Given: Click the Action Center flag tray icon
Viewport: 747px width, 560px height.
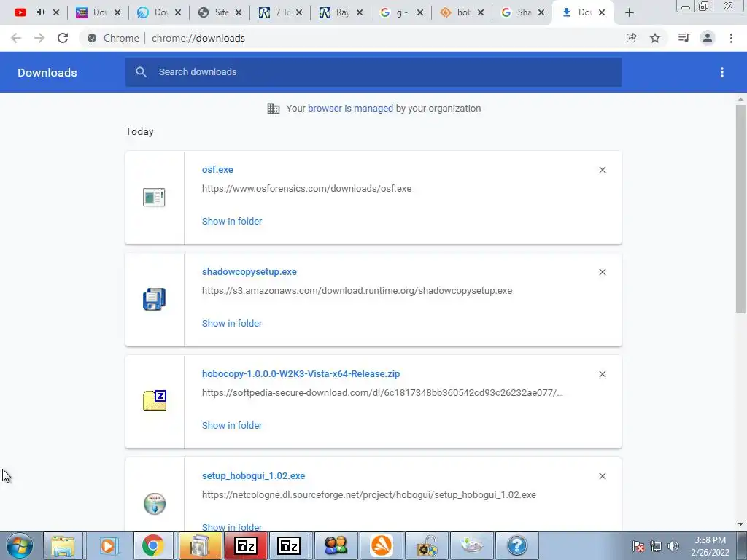Looking at the screenshot, I should tap(638, 546).
